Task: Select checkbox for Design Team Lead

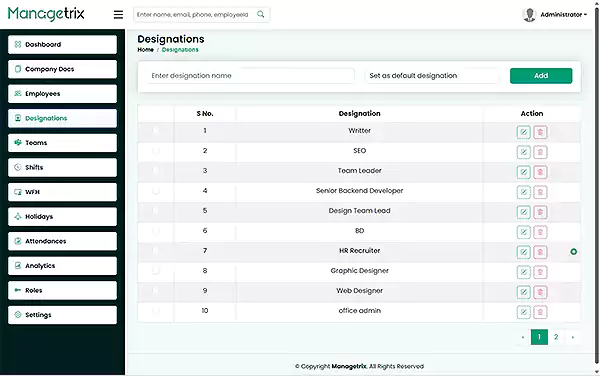Action: [x=155, y=210]
